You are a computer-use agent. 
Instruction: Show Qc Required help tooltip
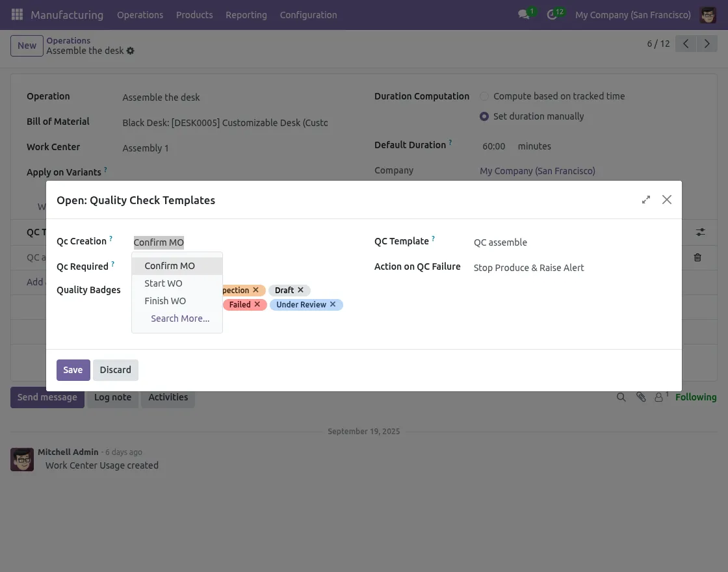(x=112, y=264)
